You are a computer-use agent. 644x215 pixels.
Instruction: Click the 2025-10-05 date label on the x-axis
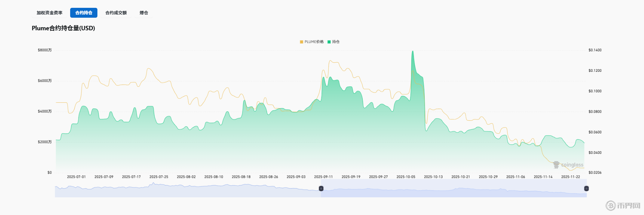pyautogui.click(x=406, y=177)
